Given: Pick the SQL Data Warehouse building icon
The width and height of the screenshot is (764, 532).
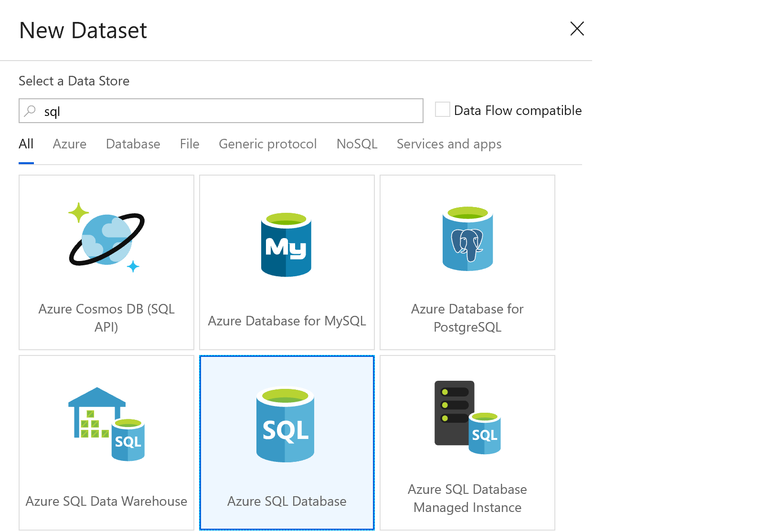Looking at the screenshot, I should (106, 424).
